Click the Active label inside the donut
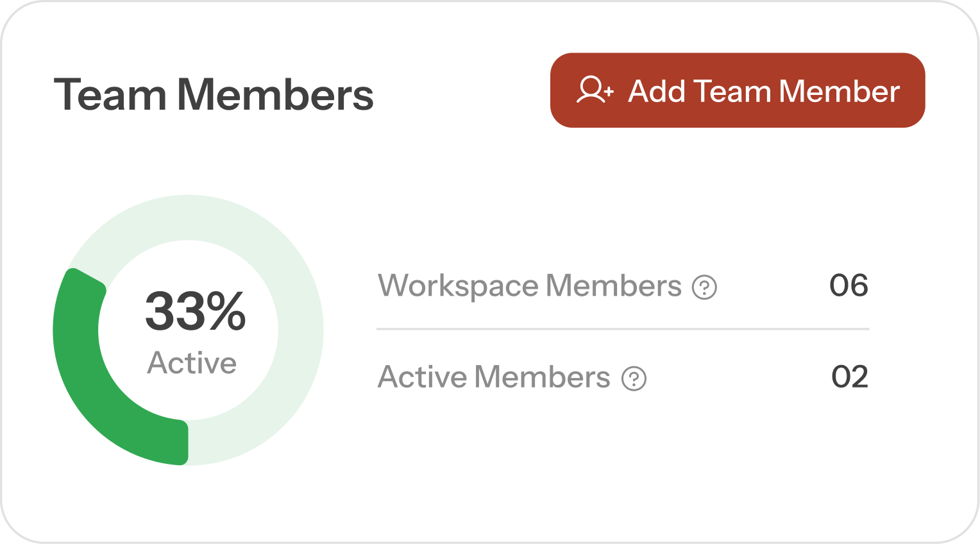 point(192,363)
